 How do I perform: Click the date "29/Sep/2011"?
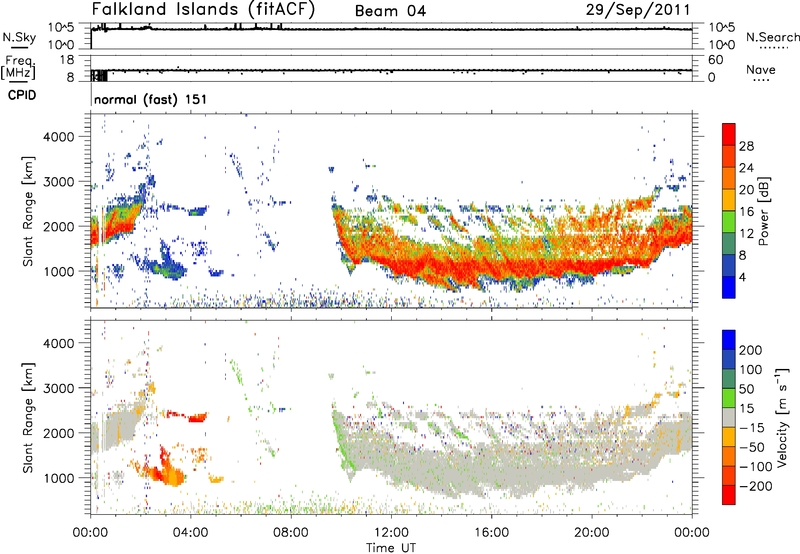[638, 9]
